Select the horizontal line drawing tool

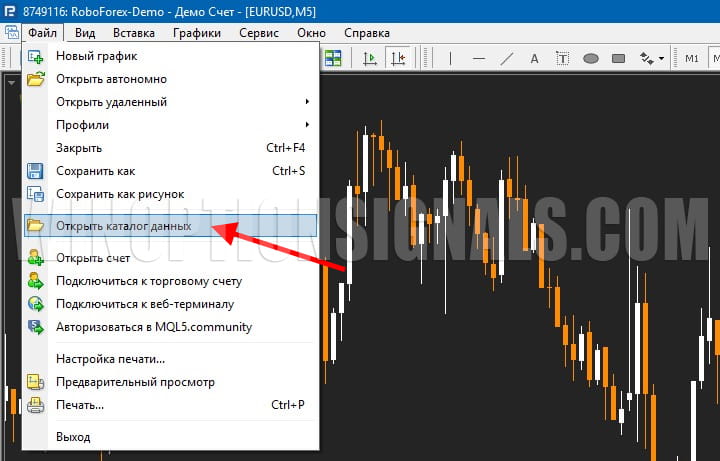pyautogui.click(x=479, y=58)
